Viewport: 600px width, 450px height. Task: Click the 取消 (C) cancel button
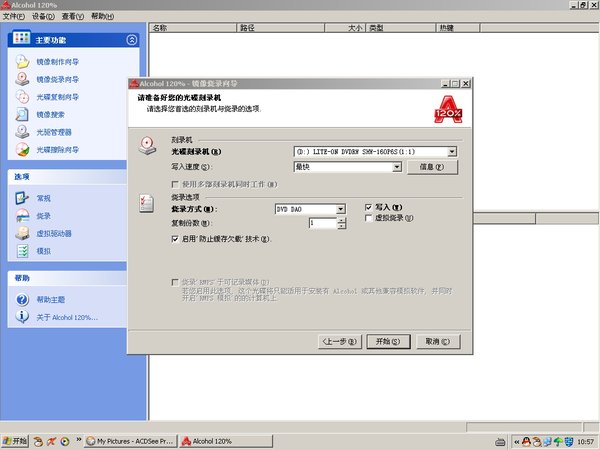(437, 341)
